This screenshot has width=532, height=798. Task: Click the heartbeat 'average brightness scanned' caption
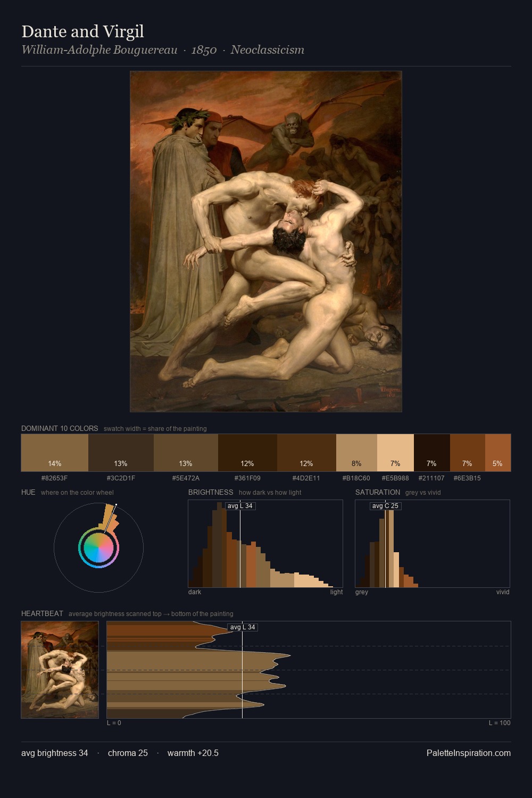point(151,613)
